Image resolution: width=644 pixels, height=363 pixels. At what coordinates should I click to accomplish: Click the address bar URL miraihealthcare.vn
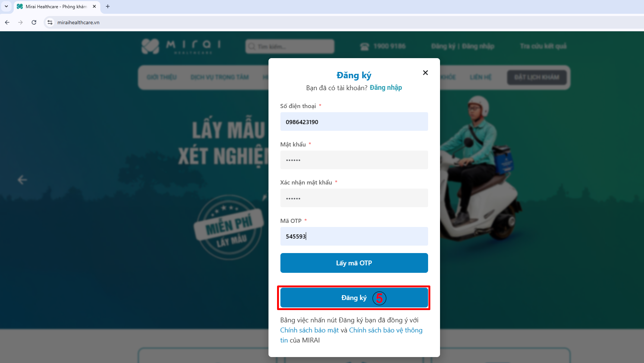(x=78, y=22)
